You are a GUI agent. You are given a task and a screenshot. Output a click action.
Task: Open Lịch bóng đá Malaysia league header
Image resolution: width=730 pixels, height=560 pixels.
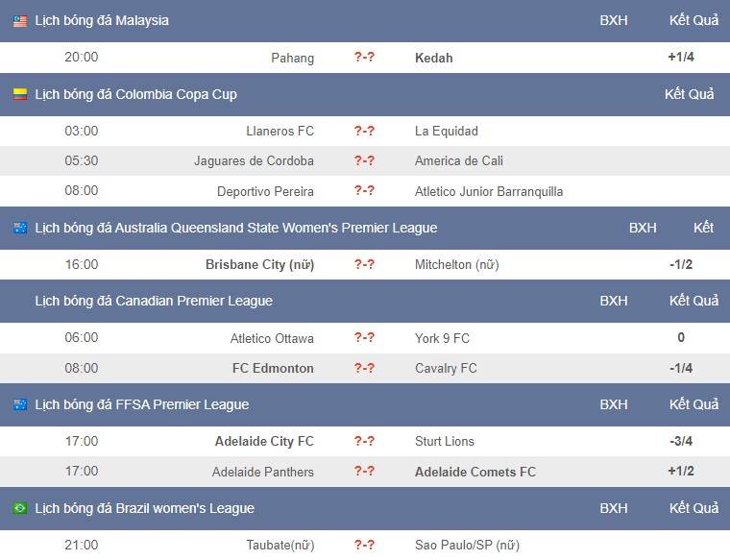(102, 20)
